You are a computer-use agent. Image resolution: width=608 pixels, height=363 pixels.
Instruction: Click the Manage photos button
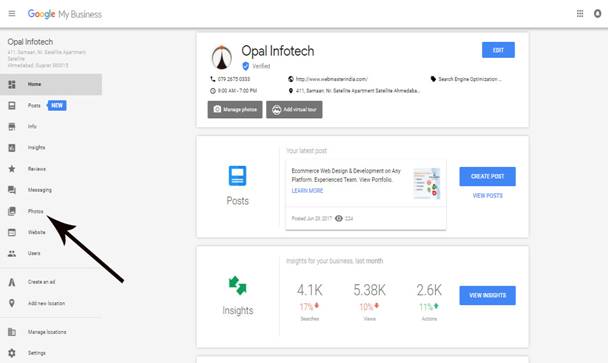(235, 109)
